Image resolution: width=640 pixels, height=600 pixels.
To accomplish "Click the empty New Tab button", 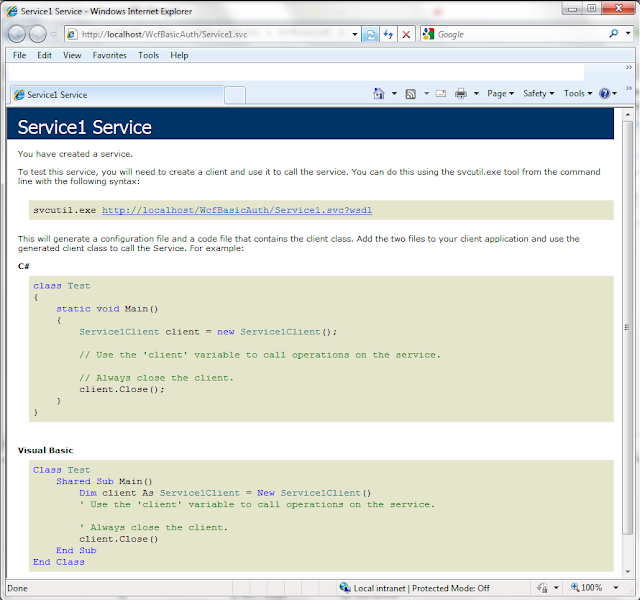I will [235, 95].
